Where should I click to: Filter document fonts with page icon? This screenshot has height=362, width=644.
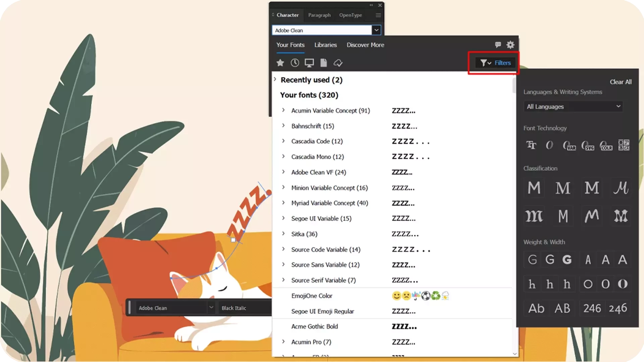coord(324,63)
